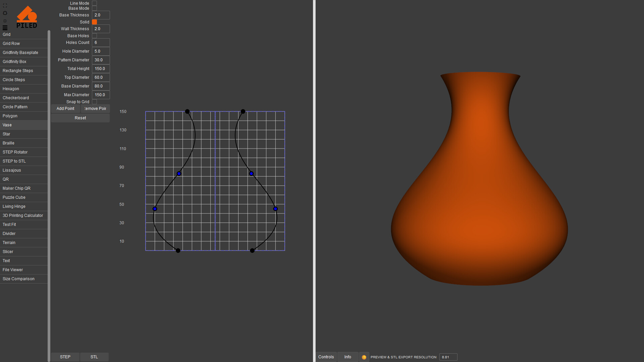Click the fullscreen icon at top-left
Viewport: 644px width, 362px height.
click(x=5, y=6)
